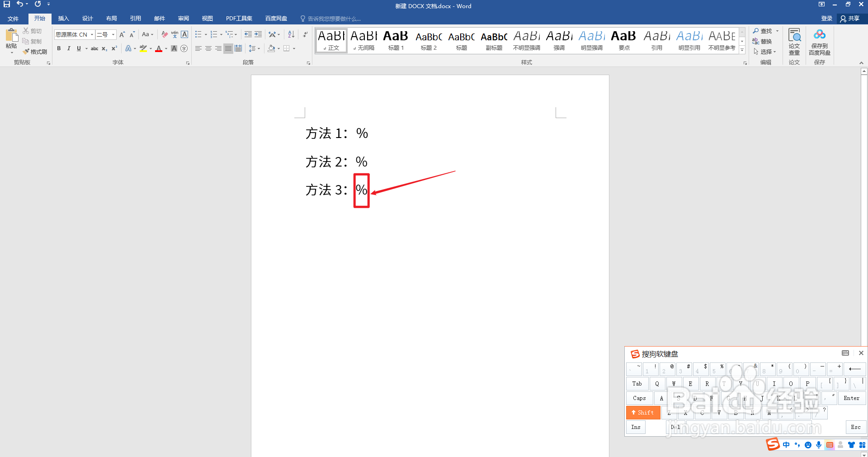Open the PDF工具集 ribbon tab
Viewport: 868px width, 457px height.
pos(239,19)
